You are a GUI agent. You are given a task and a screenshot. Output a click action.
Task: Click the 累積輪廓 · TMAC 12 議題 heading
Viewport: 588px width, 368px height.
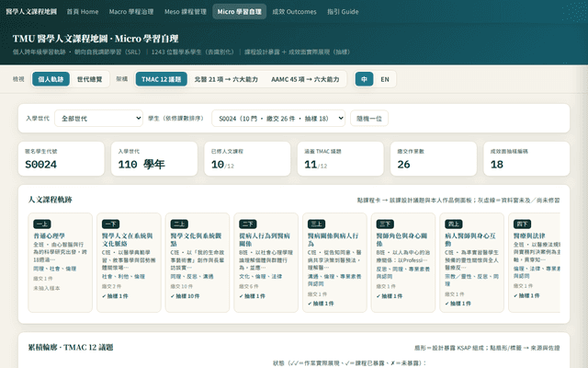71,348
